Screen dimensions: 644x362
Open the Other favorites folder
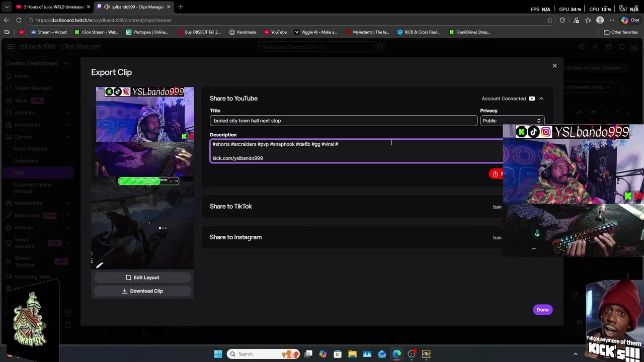(621, 32)
